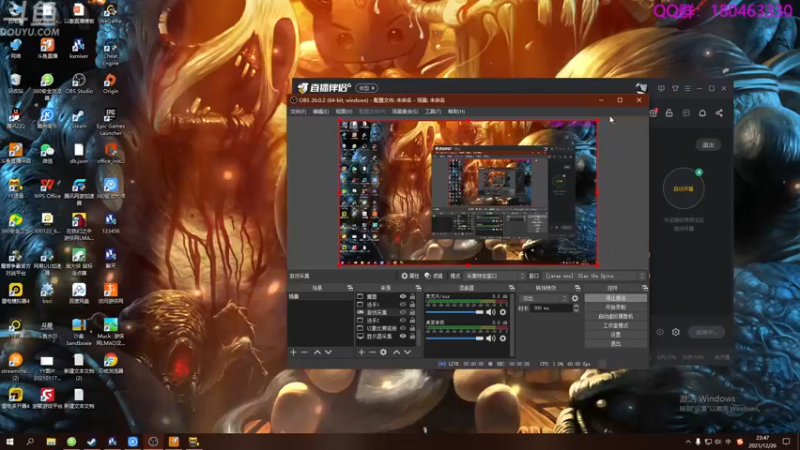The height and width of the screenshot is (450, 800).
Task: Remove selected scene with minus icon
Action: click(x=304, y=352)
